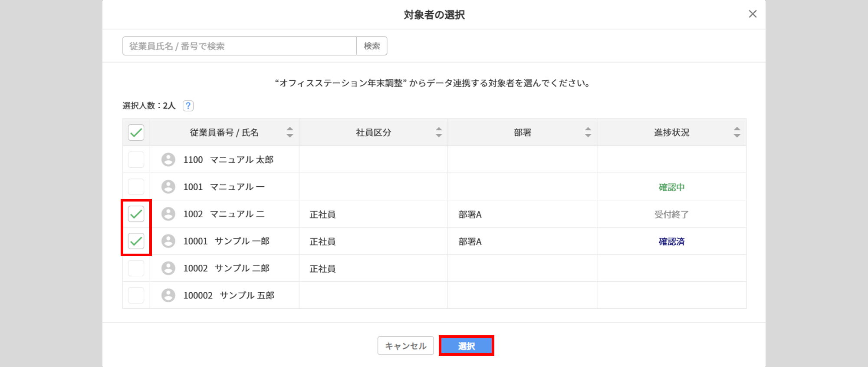Click avatar icon for 100002 サンプル 五郎
The height and width of the screenshot is (367, 868).
pos(168,295)
